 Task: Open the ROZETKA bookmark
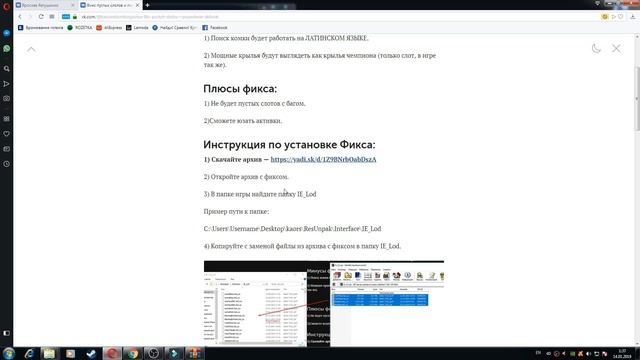(80, 28)
